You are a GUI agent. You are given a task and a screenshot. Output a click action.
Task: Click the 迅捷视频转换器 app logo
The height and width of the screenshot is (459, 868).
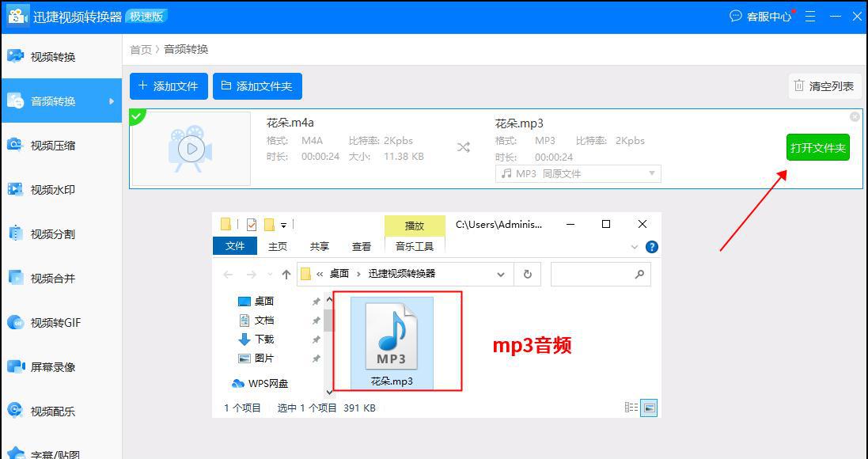click(x=17, y=16)
